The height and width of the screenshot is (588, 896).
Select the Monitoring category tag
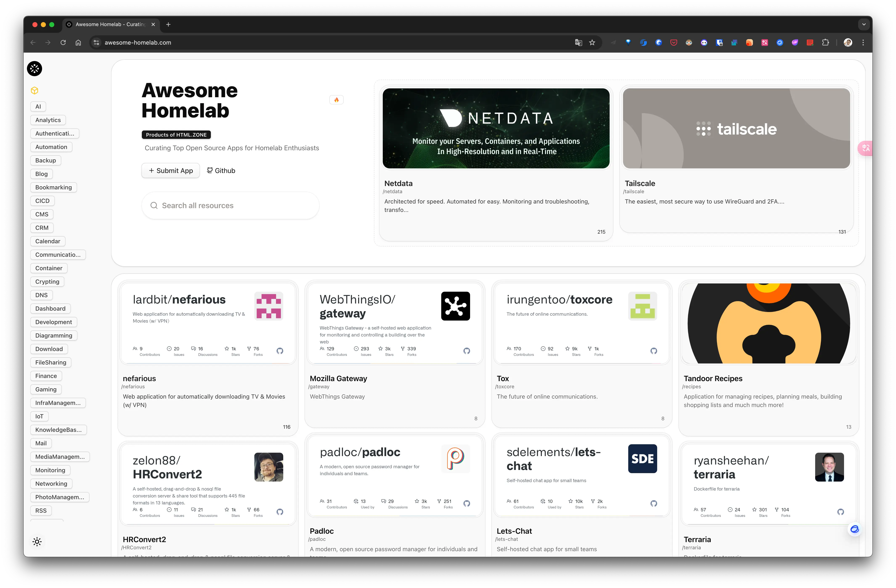pyautogui.click(x=50, y=470)
